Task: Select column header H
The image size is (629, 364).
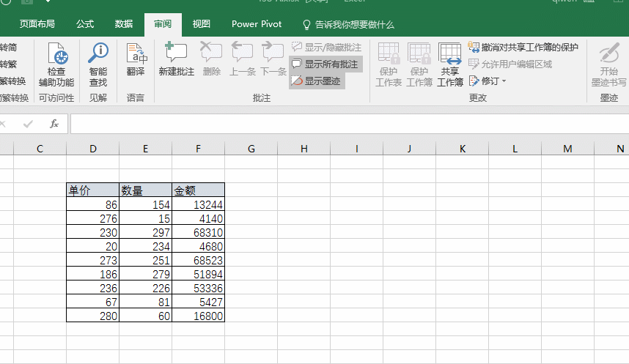Action: pyautogui.click(x=304, y=149)
